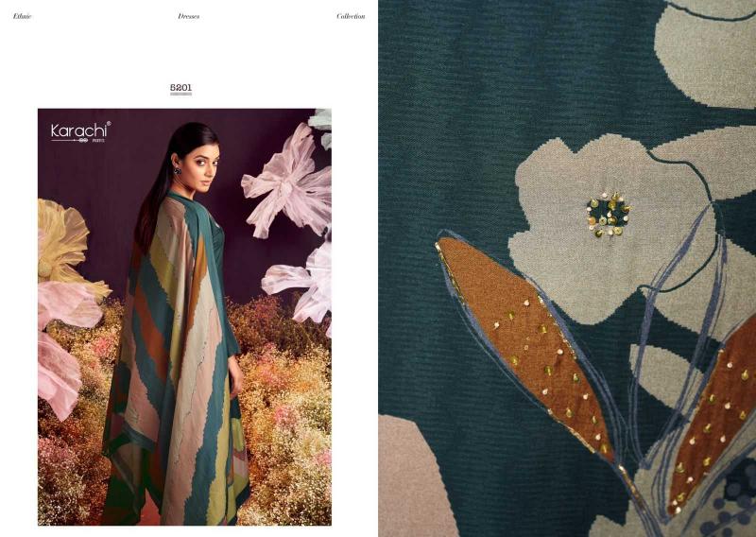Open the Ethnic header text
756x537 pixels.
(22, 16)
